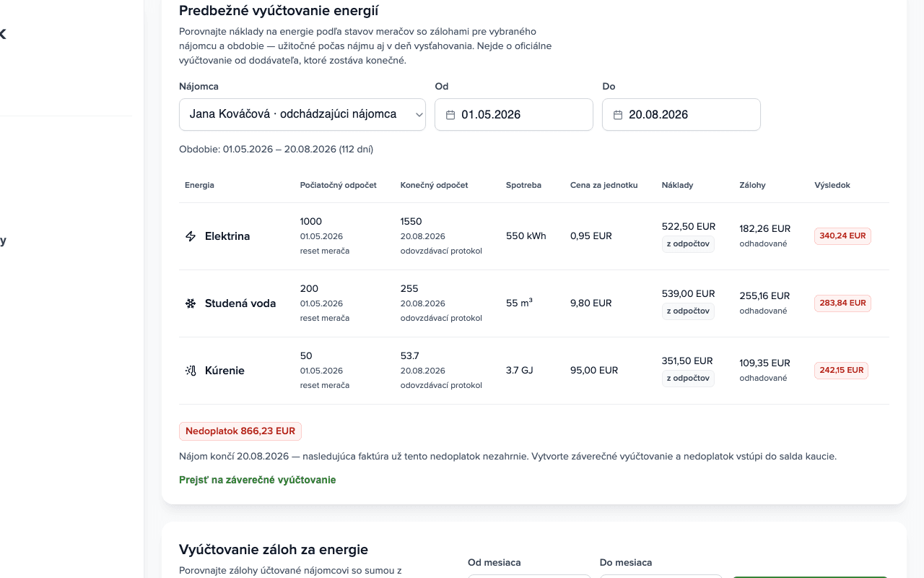Click the 95,00 EUR unit price

point(594,371)
